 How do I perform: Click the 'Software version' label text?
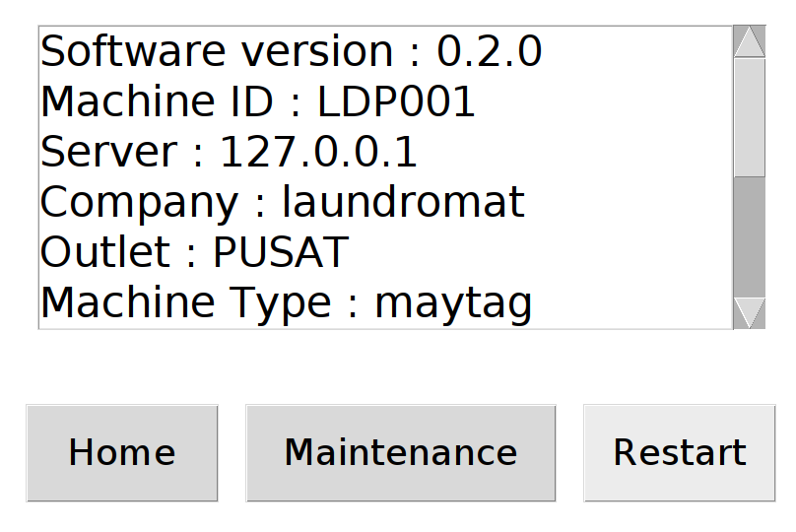(x=217, y=52)
